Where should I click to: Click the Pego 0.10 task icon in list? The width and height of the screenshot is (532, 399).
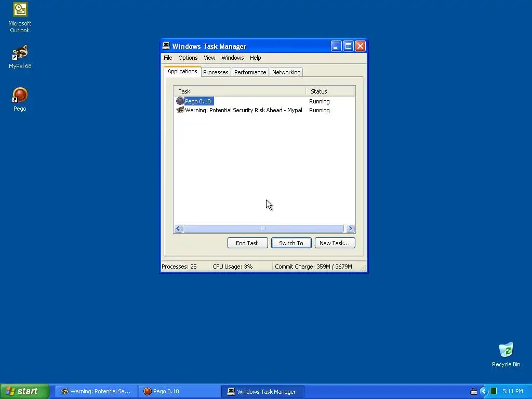180,101
